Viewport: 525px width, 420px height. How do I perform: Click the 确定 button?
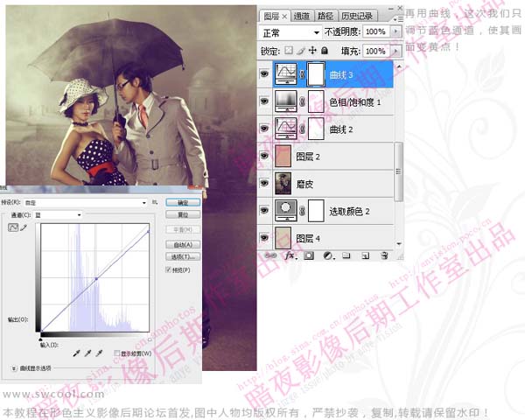click(x=184, y=202)
